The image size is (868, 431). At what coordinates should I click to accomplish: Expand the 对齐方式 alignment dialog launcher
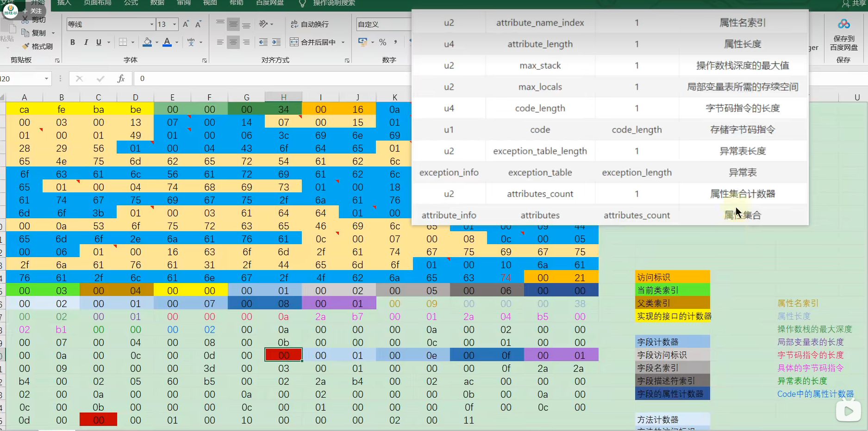347,61
